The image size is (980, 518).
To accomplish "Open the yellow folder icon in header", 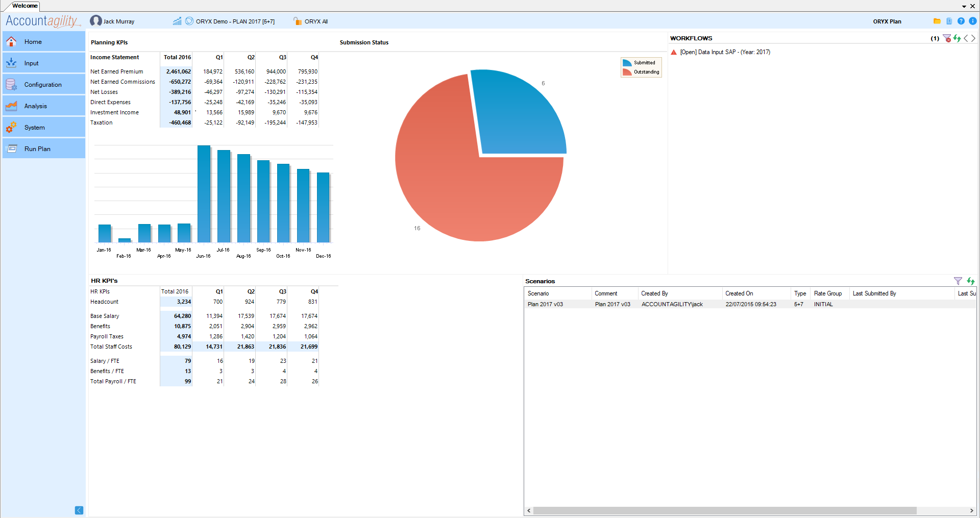I will [x=937, y=21].
